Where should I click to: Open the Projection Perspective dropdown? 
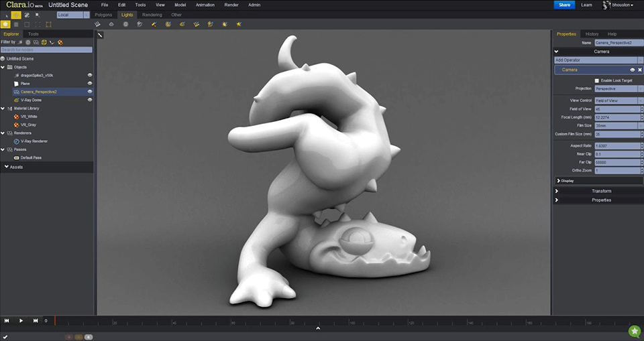(619, 88)
